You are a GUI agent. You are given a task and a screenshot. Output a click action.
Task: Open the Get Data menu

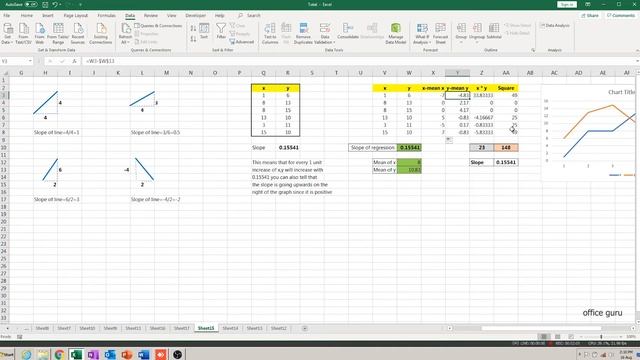coord(7,33)
